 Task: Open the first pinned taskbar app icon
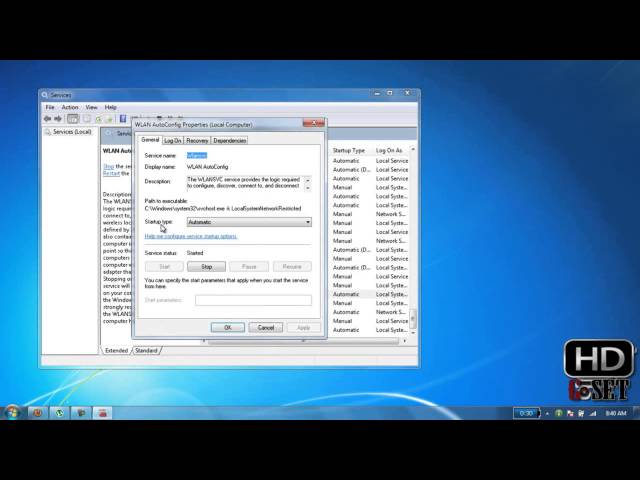(38, 413)
